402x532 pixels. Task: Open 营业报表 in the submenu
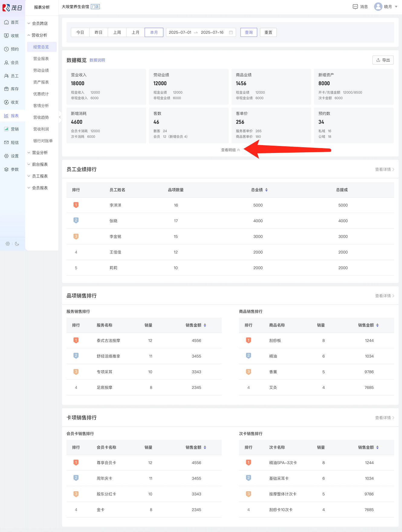(41, 59)
